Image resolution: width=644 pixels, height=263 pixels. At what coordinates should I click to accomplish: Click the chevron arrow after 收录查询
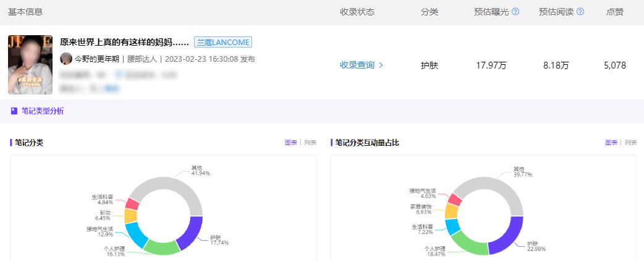[x=381, y=65]
